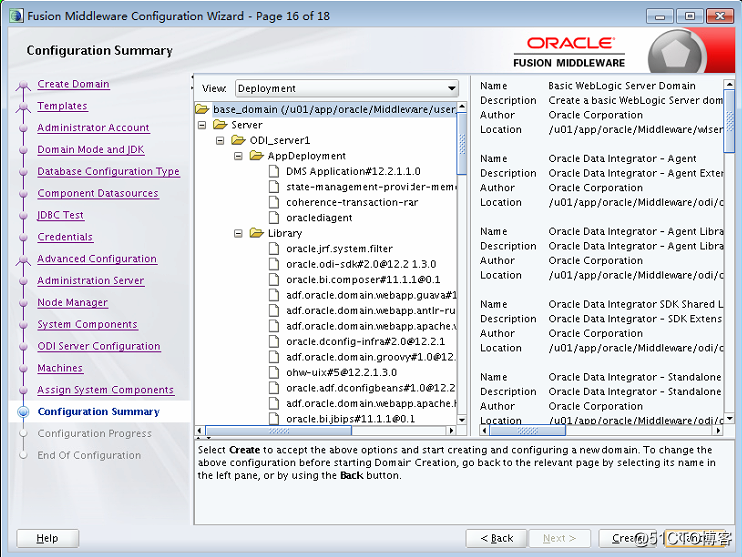Screen dimensions: 742x557
Task: Click the coherence-transaction-rar file icon
Action: (274, 202)
